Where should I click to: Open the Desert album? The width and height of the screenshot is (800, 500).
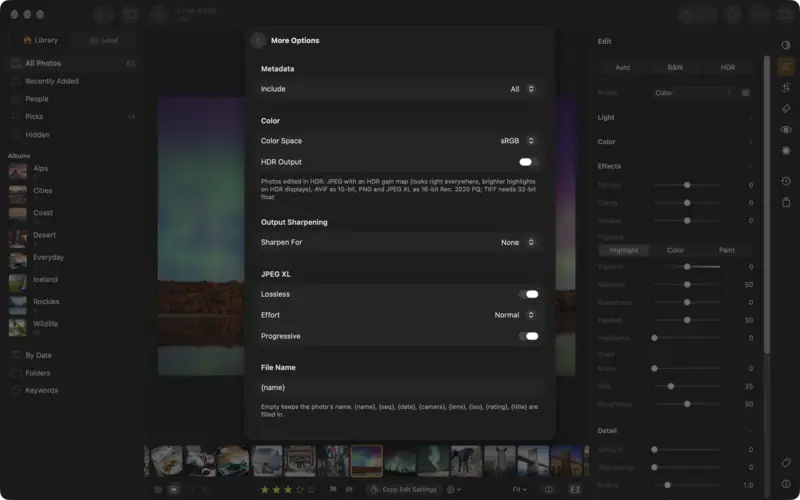[x=73, y=238]
